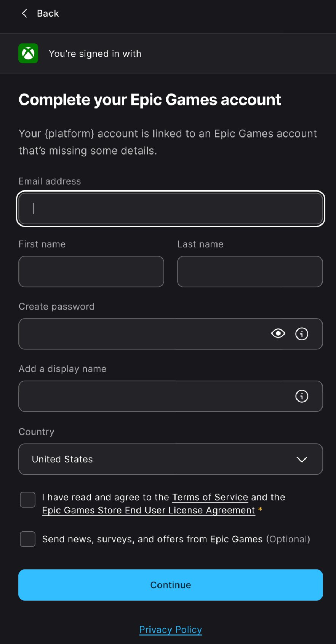This screenshot has height=644, width=336.
Task: Check the Terms of Service agreement box
Action: tap(28, 500)
